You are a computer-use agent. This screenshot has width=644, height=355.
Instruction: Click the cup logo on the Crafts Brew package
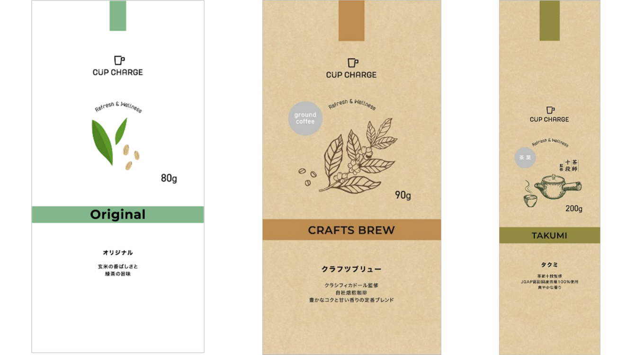[353, 63]
